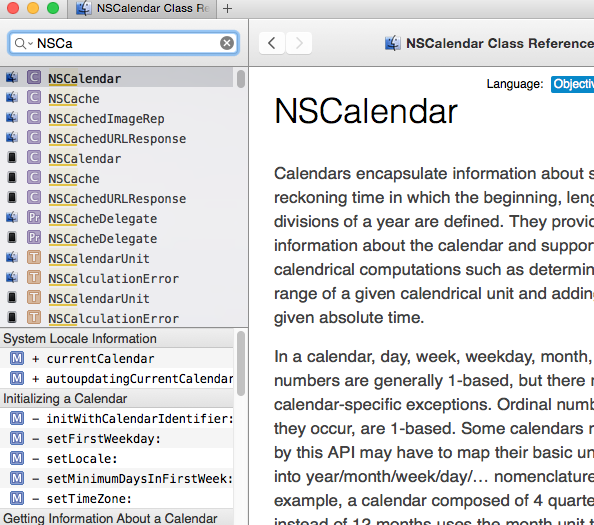The width and height of the screenshot is (594, 525).
Task: Click the Finder icon in the tab title
Action: click(83, 8)
